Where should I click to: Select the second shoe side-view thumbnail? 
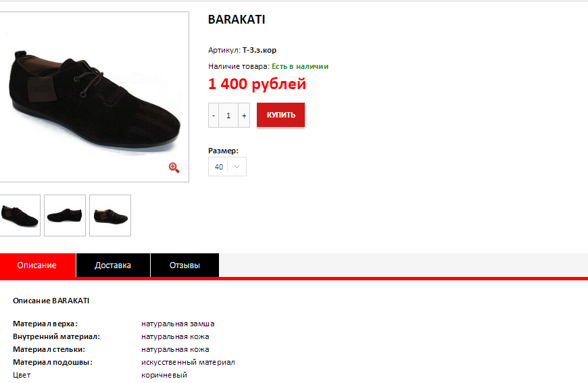point(65,215)
